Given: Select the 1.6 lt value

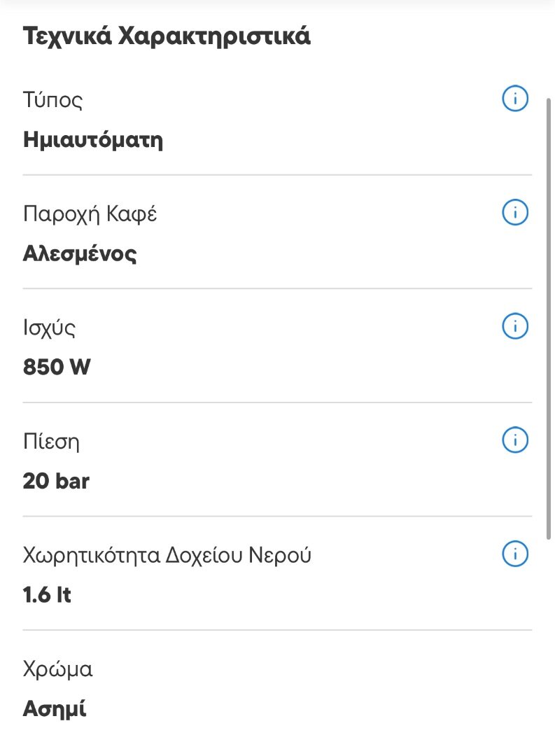Looking at the screenshot, I should tap(47, 595).
